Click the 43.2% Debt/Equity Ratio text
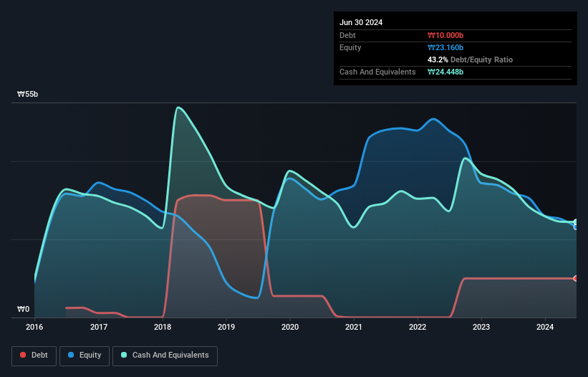Image resolution: width=588 pixels, height=377 pixels. [x=470, y=59]
